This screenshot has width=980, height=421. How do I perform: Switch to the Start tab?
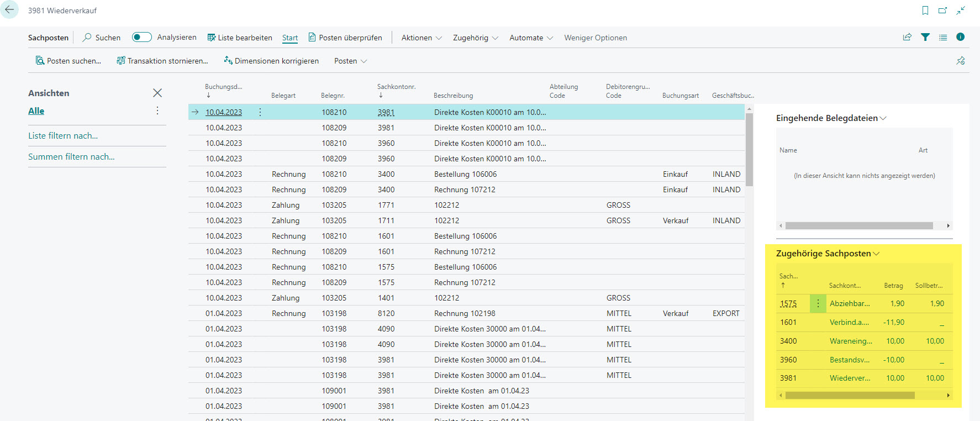click(290, 38)
